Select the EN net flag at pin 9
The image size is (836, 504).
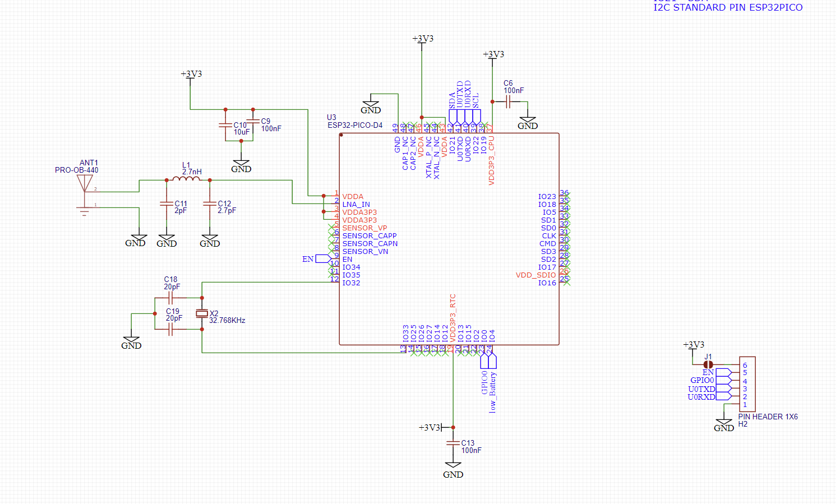(x=317, y=259)
